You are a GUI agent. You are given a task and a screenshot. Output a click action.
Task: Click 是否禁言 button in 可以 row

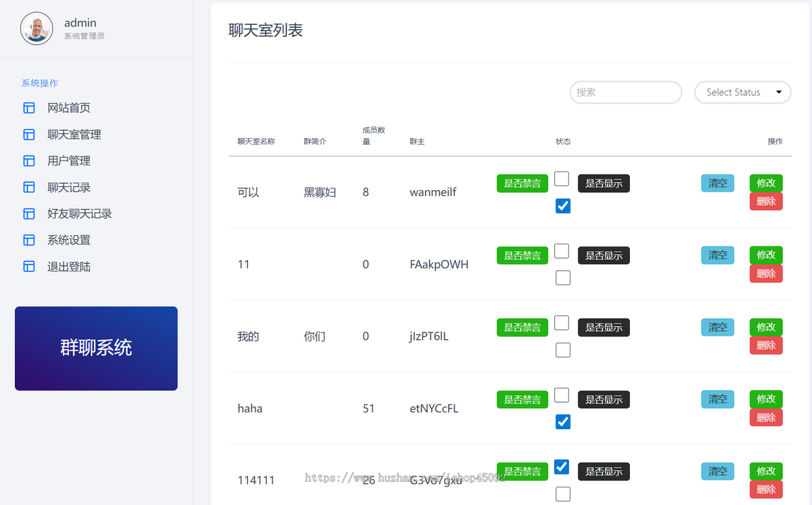click(522, 183)
